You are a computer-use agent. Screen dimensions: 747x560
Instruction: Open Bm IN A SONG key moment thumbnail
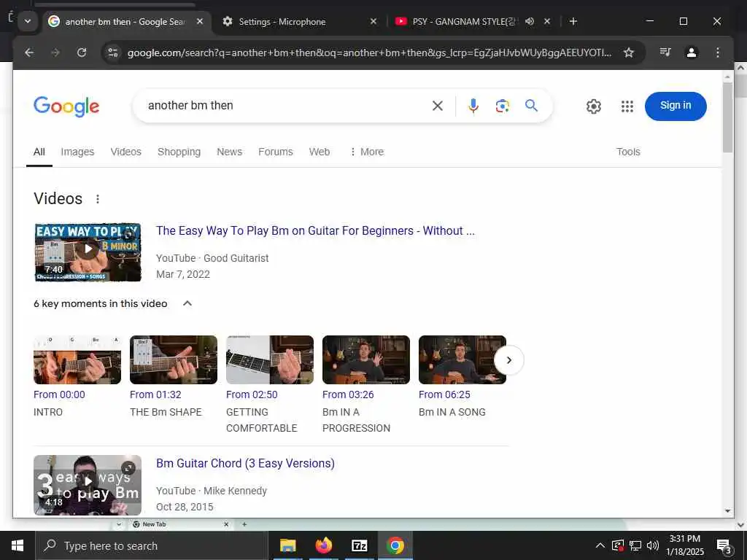[462, 360]
